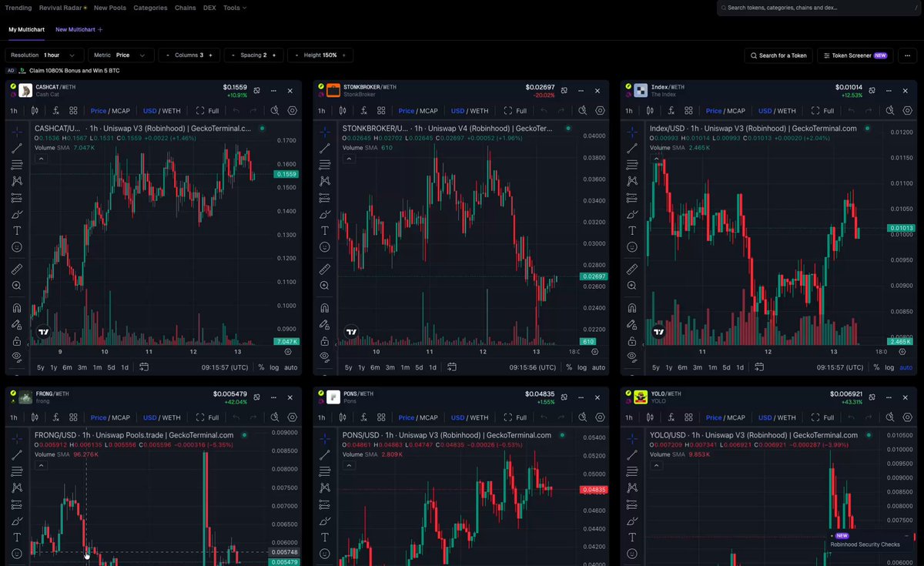Screen dimensions: 924x566
Task: Open quick search icon in CASHCAT toolbar
Action: coord(275,111)
